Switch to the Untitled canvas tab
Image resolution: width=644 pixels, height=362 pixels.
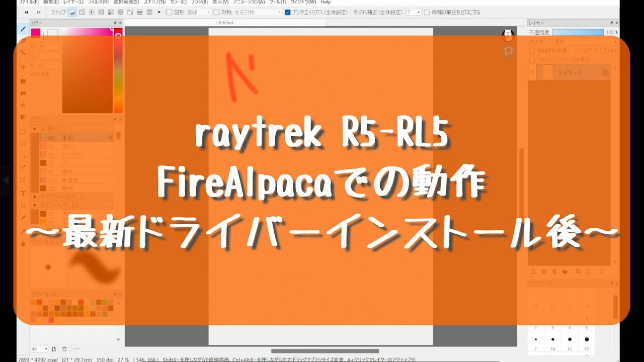[224, 23]
